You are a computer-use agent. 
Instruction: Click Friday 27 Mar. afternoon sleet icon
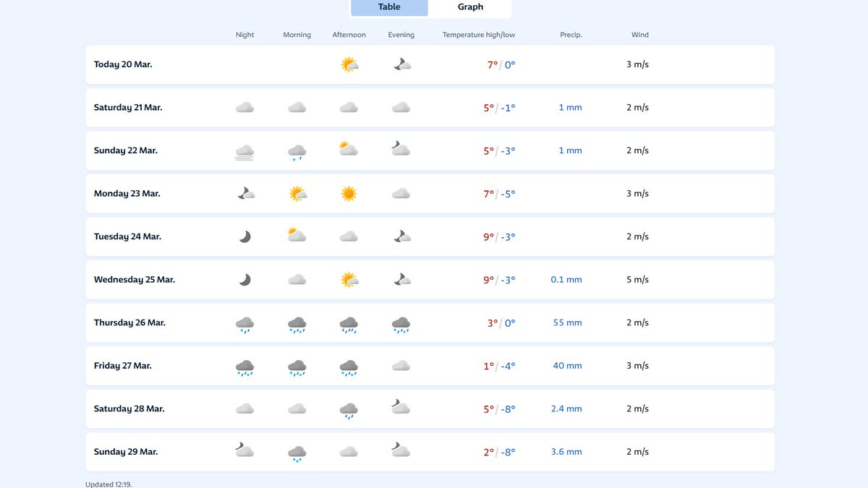[349, 368]
